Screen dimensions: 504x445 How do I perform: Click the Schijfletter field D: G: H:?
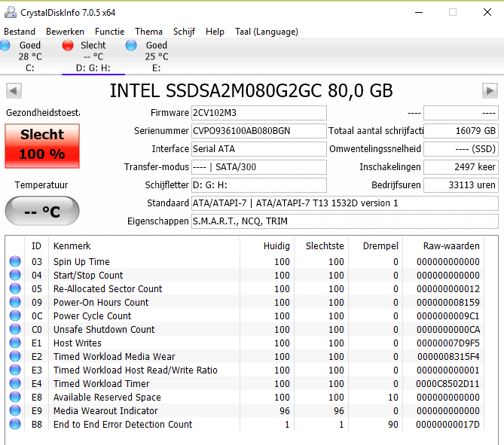(x=259, y=185)
